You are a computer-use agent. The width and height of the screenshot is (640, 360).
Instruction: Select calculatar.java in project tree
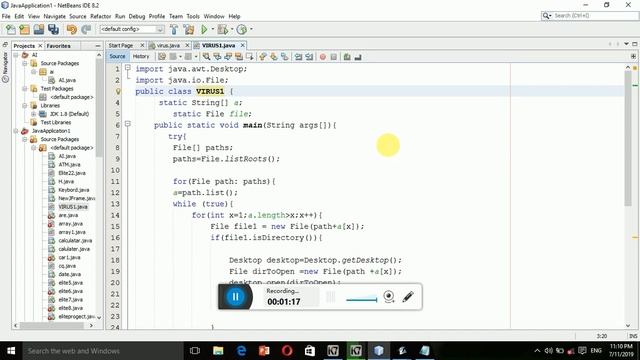(75, 240)
